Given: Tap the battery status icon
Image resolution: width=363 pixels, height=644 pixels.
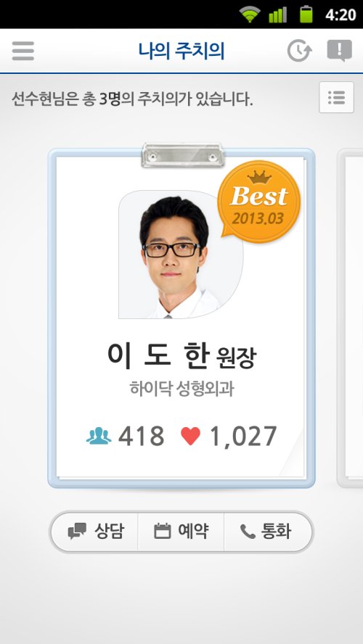Looking at the screenshot, I should coord(306,15).
